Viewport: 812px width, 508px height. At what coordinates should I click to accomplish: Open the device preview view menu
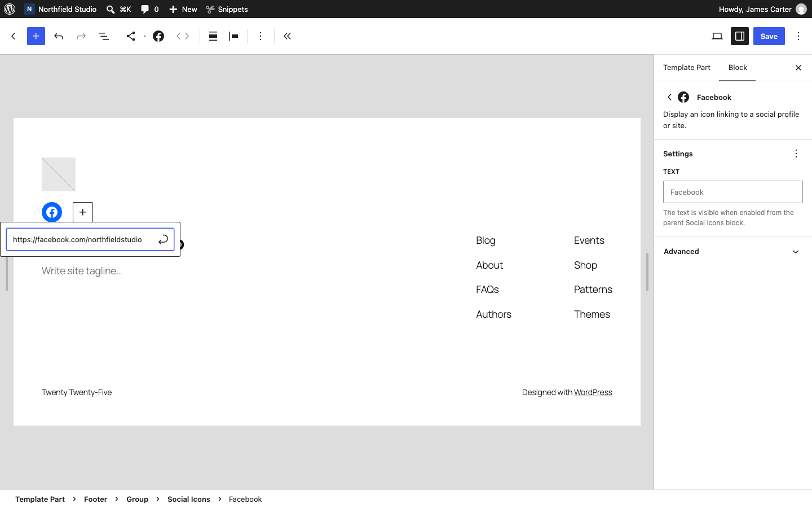[x=717, y=36]
